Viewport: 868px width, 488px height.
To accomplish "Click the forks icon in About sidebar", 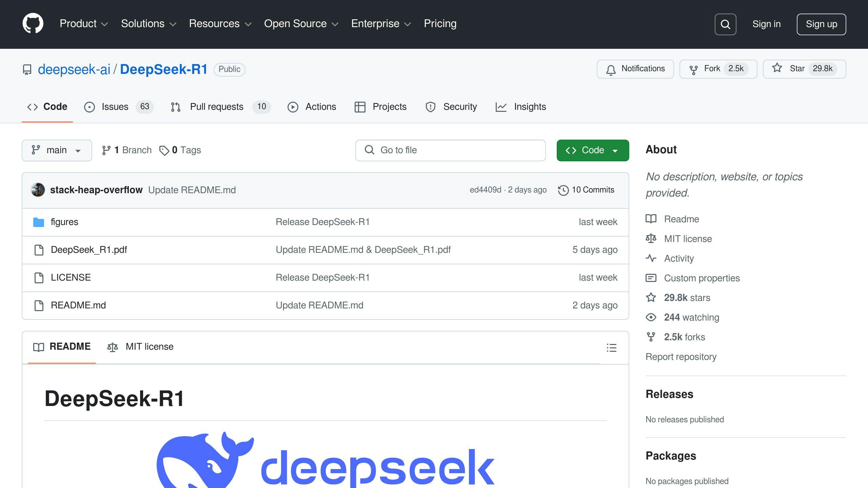I will pyautogui.click(x=651, y=337).
